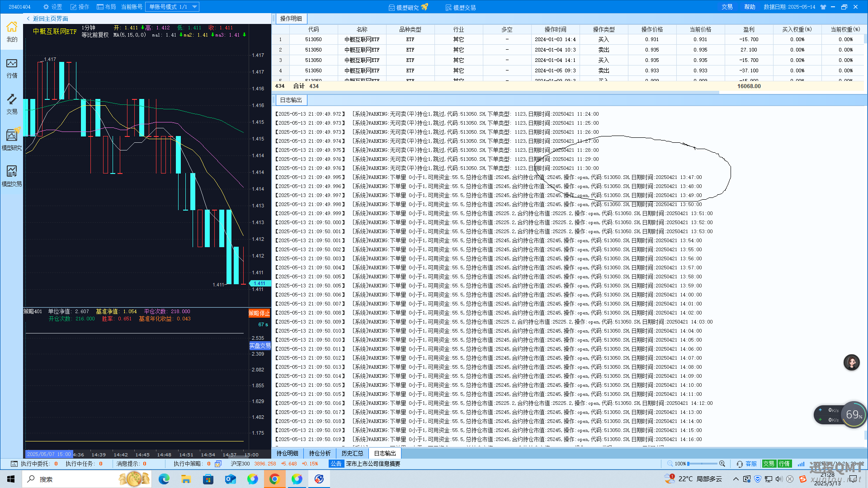Open 客服 customer service
This screenshot has width=868, height=488.
747,464
